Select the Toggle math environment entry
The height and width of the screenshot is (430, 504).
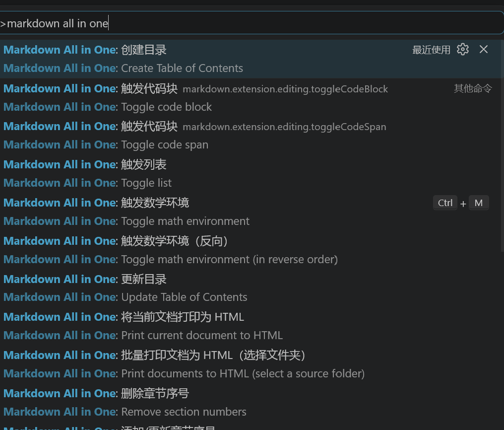pos(126,221)
